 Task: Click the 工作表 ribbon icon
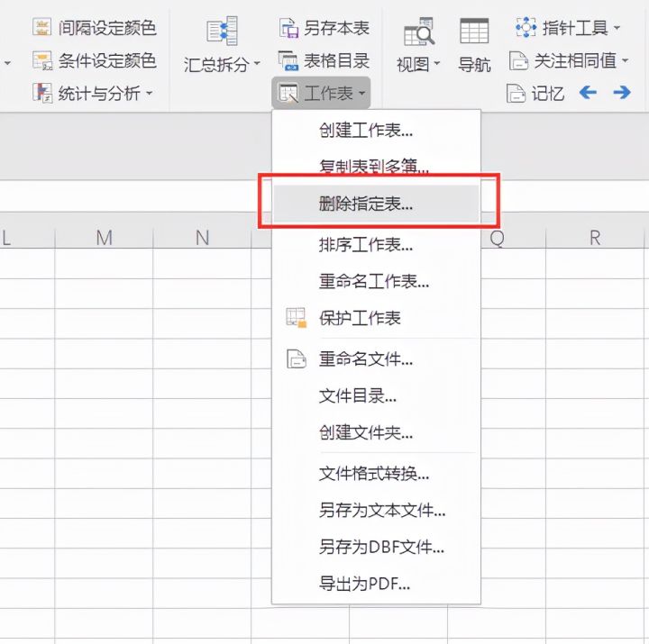click(288, 93)
